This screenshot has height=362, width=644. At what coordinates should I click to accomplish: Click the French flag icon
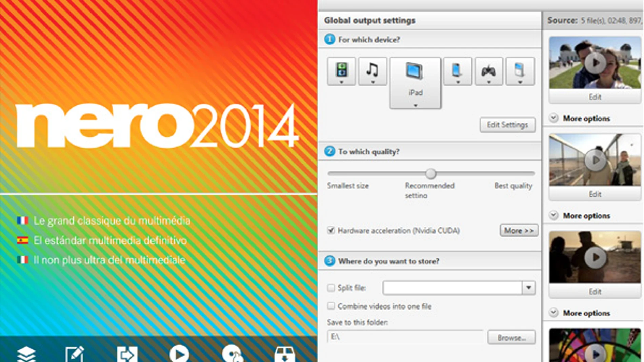click(23, 221)
